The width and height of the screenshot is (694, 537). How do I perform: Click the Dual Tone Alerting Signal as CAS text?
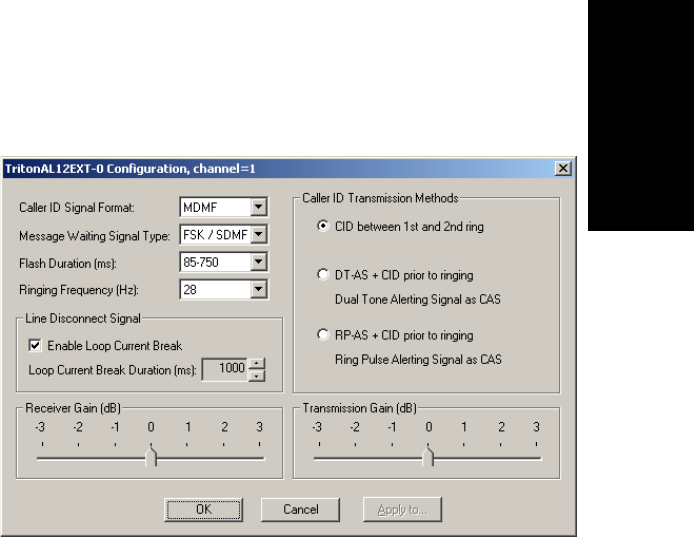417,299
